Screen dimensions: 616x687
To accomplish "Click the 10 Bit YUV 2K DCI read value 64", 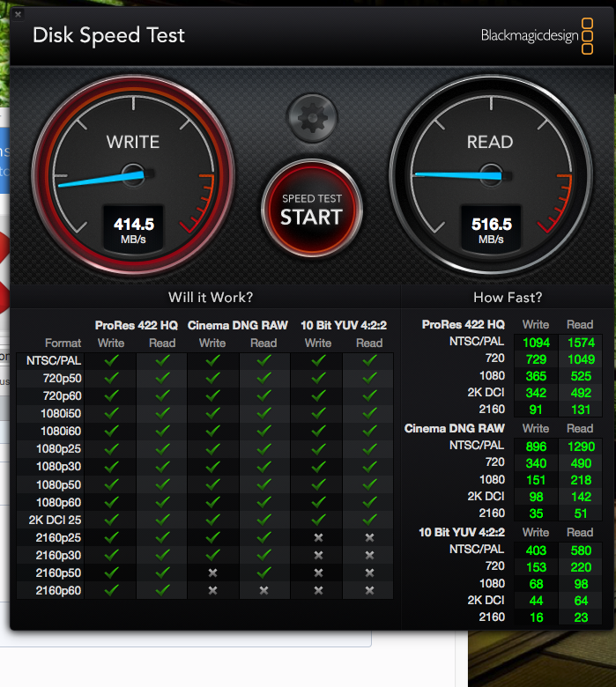I will pos(581,601).
